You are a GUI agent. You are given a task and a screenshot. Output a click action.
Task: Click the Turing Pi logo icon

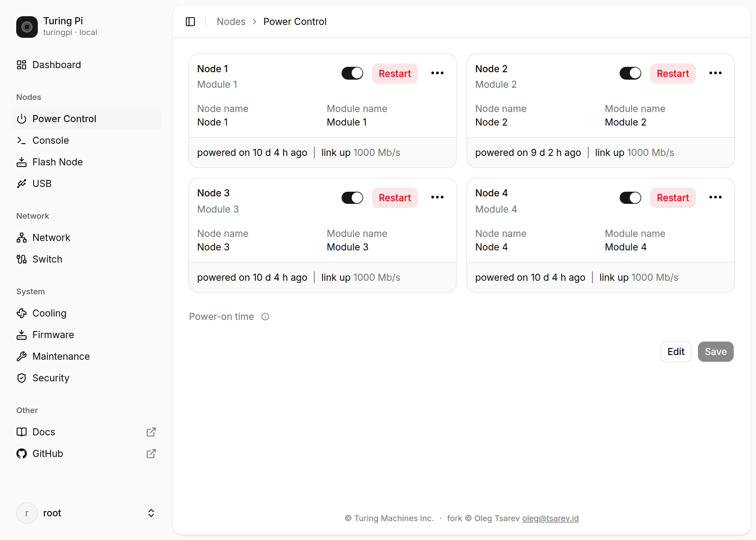(x=27, y=27)
